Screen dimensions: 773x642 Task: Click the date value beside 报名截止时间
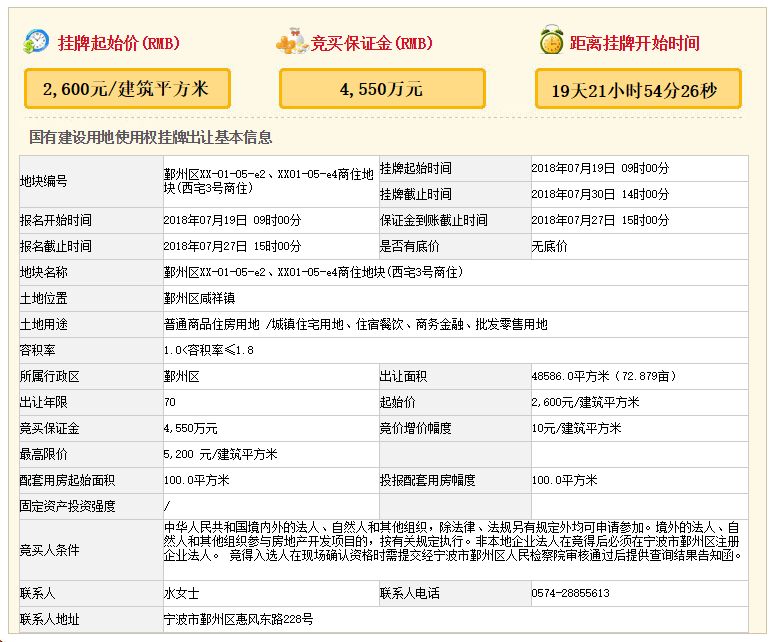pos(232,247)
